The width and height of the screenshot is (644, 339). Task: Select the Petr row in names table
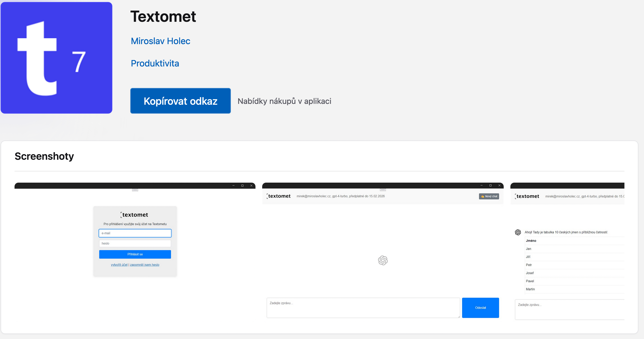point(575,265)
